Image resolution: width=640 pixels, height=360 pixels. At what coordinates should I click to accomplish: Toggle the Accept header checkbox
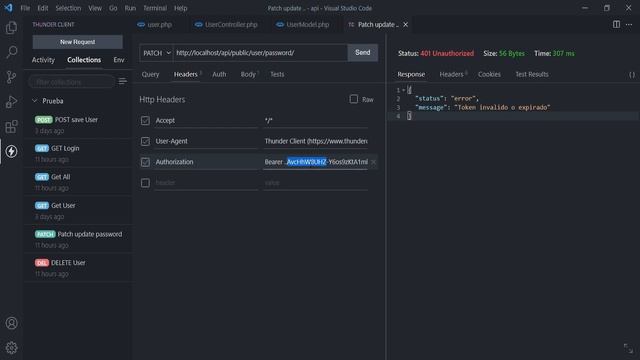pyautogui.click(x=145, y=120)
